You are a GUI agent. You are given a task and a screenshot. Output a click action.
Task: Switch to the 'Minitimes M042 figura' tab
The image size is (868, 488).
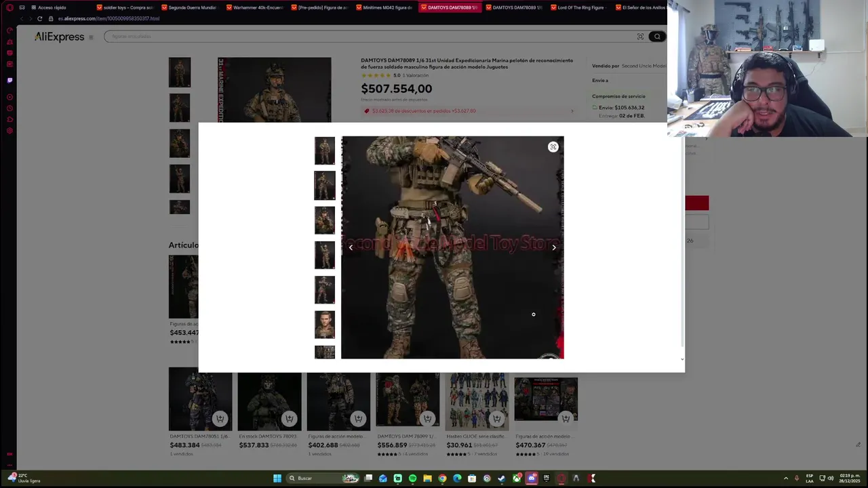[x=385, y=7]
